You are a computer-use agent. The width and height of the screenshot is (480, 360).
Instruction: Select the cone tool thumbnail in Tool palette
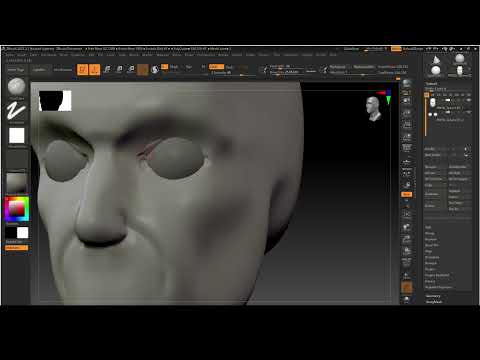coord(436,60)
